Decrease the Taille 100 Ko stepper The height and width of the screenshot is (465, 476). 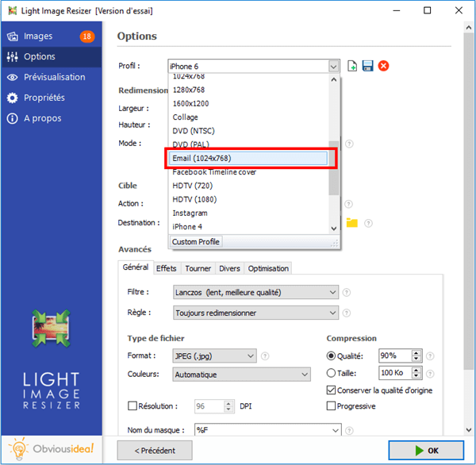pyautogui.click(x=416, y=376)
